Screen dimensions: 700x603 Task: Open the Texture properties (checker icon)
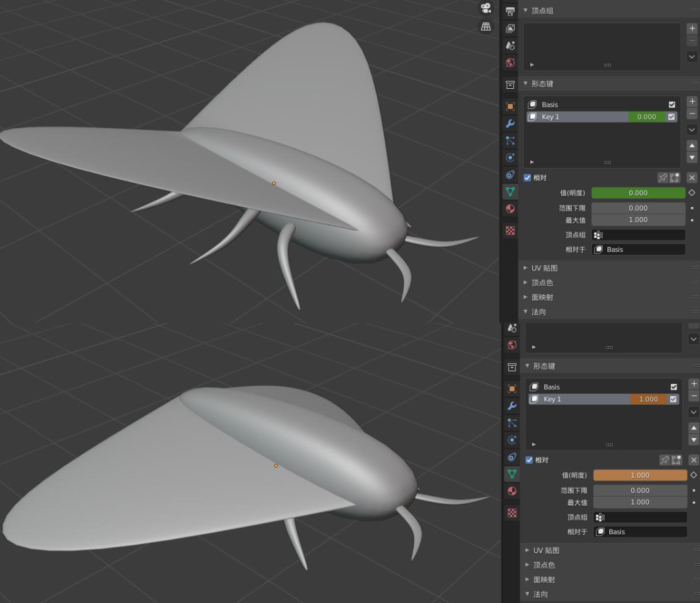[510, 230]
